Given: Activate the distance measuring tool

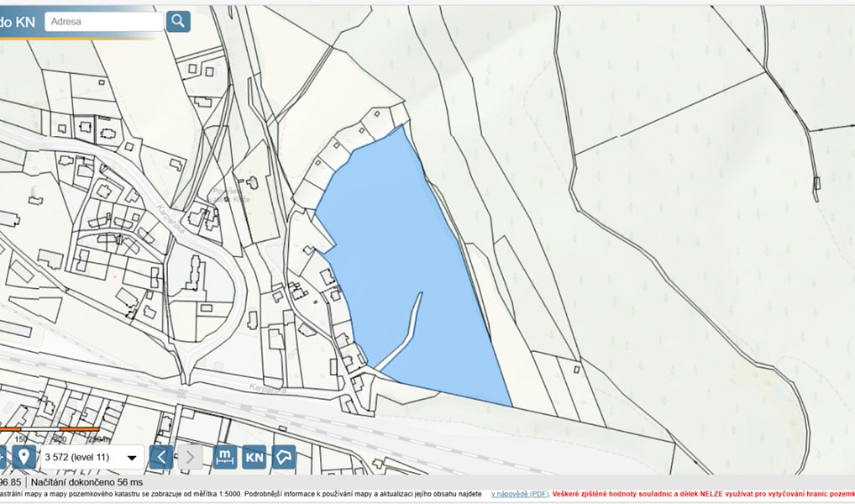Looking at the screenshot, I should 224,457.
